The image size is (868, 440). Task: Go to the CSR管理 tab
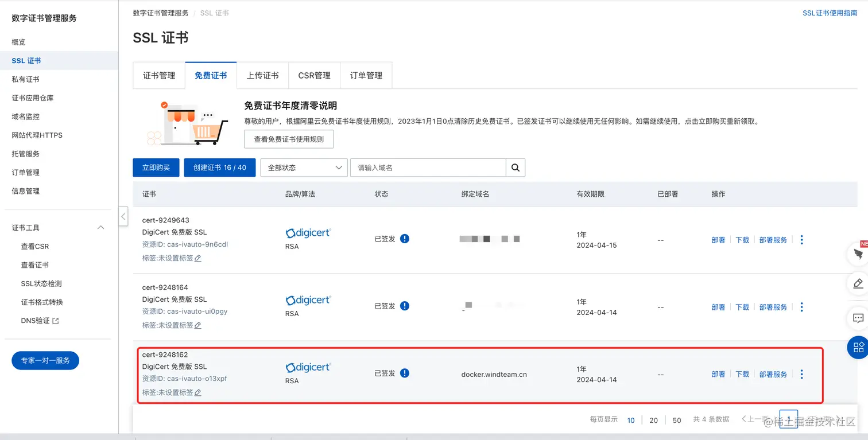pos(314,75)
